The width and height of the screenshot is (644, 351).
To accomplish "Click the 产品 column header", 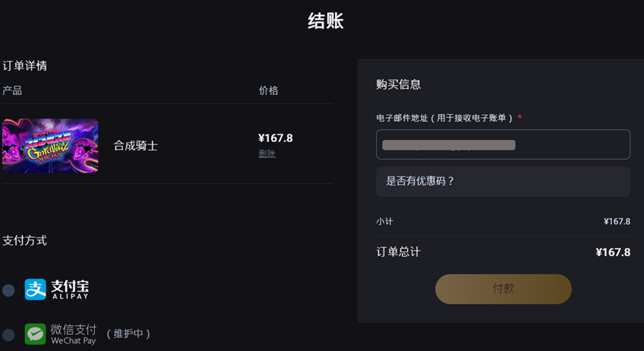I will pos(12,90).
